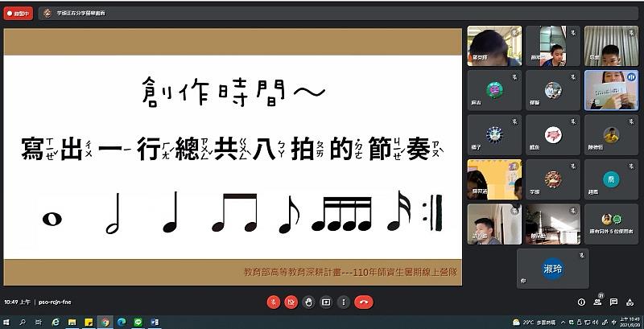Select the tile with pink pig avatar
644x329 pixels.
pos(553,135)
